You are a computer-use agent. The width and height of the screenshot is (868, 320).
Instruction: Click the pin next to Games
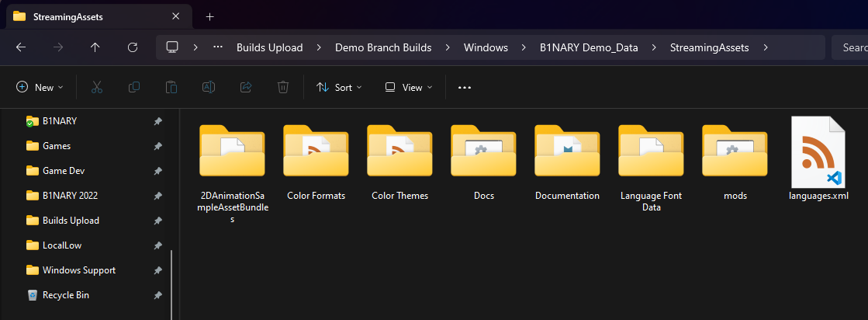(157, 146)
